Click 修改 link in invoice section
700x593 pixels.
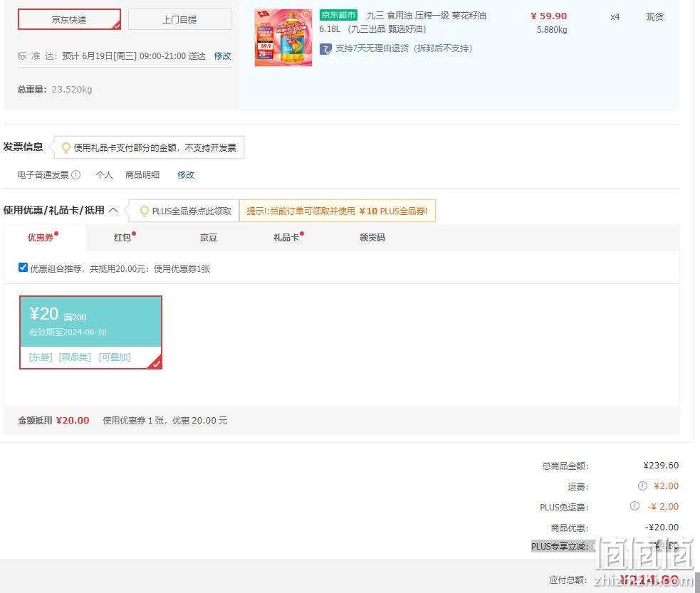click(186, 174)
